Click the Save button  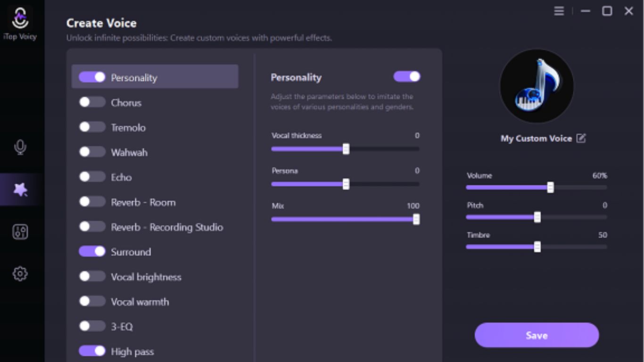(x=537, y=335)
